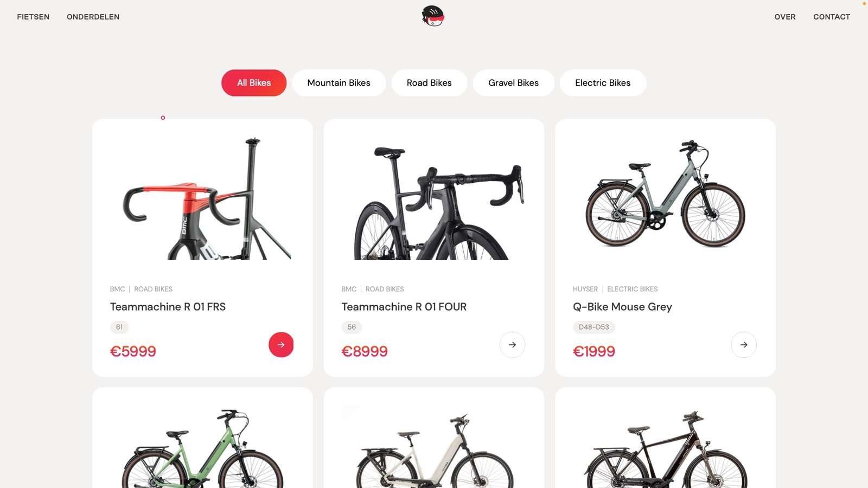Click the red arrow on Teammachine R 01 FRS

[x=281, y=345]
